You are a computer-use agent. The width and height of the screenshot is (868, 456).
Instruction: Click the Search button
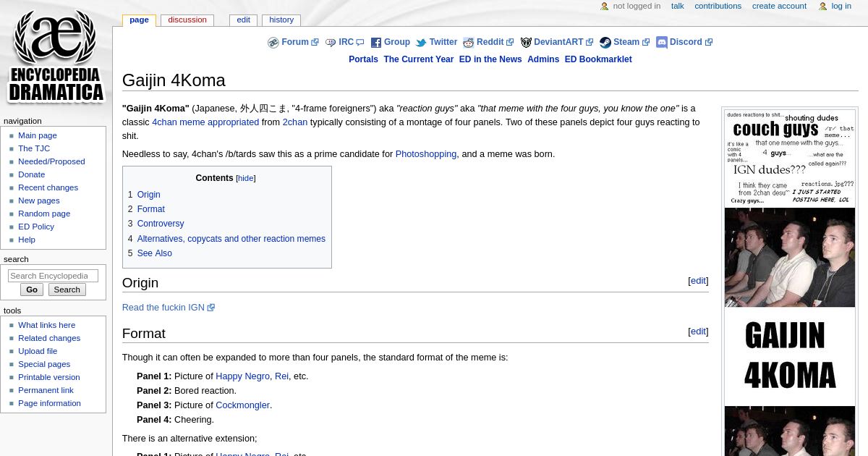(x=67, y=290)
